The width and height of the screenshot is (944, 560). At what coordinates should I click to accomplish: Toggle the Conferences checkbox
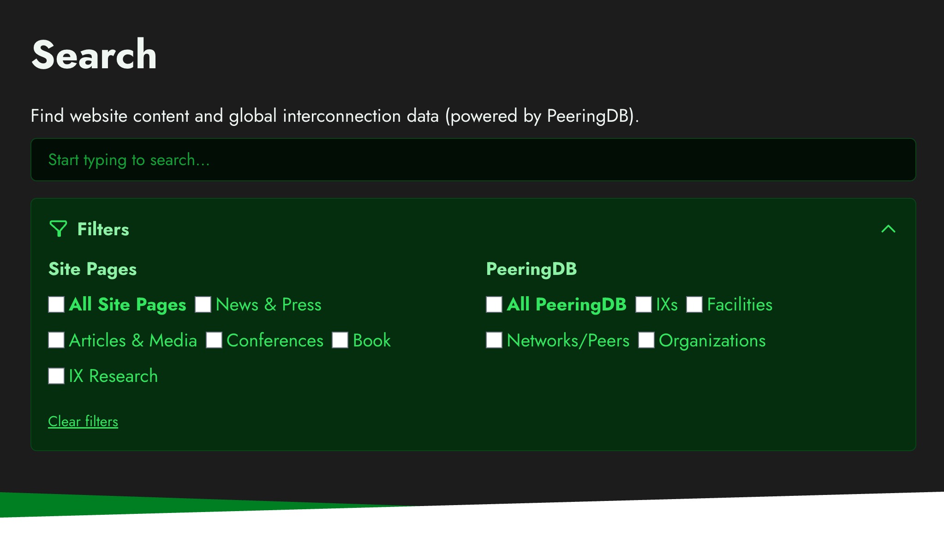215,340
